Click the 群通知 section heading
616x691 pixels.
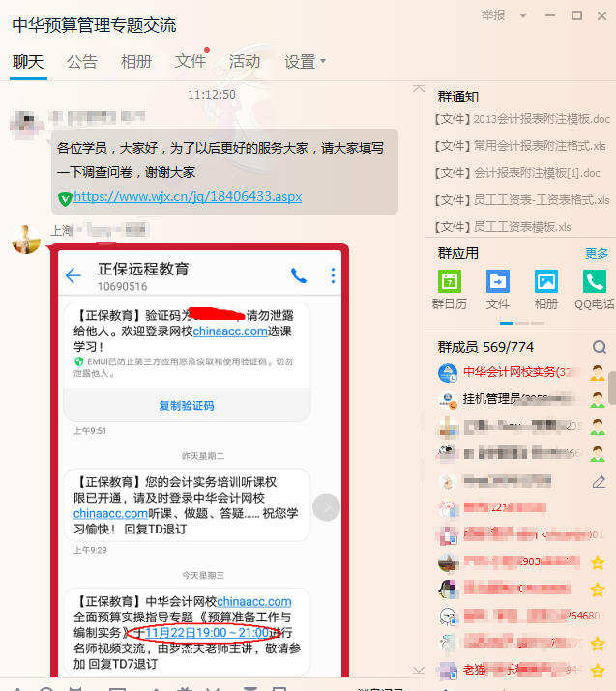457,97
